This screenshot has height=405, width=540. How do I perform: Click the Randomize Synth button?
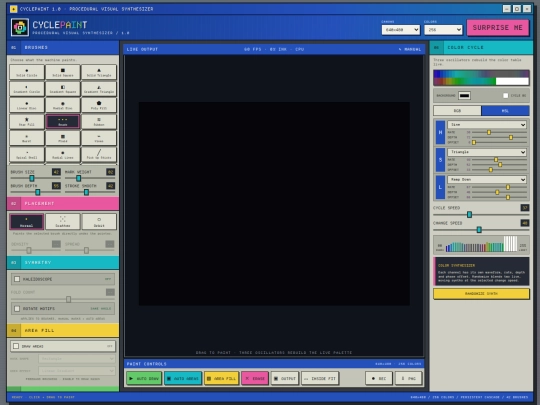point(481,294)
